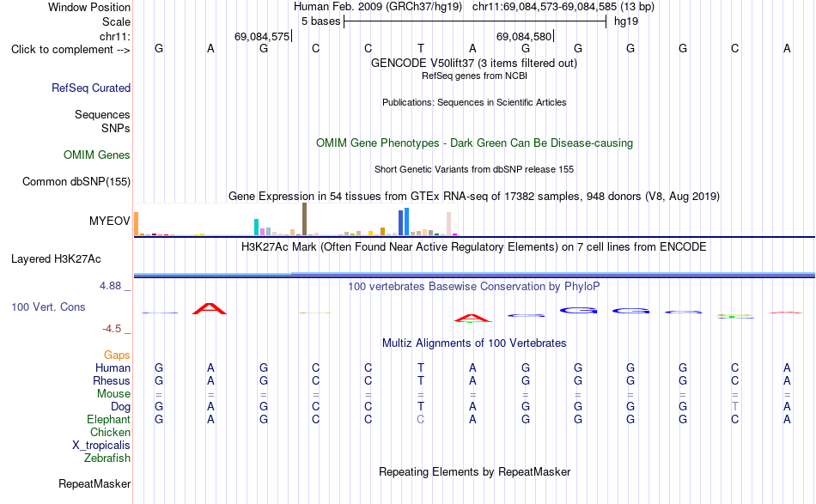Click the 69,084,580 ruler position marker
This screenshot has width=816, height=504.
[524, 36]
